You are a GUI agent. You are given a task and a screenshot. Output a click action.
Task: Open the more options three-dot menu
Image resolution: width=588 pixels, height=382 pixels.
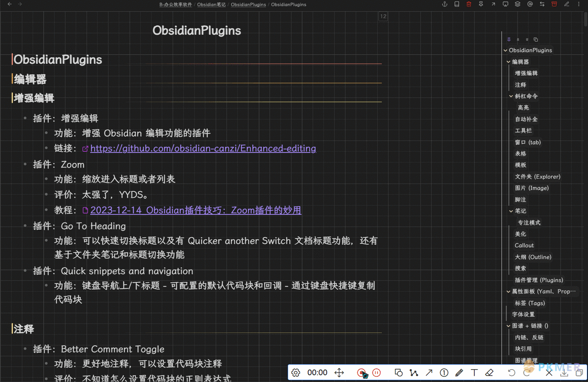(x=579, y=4)
